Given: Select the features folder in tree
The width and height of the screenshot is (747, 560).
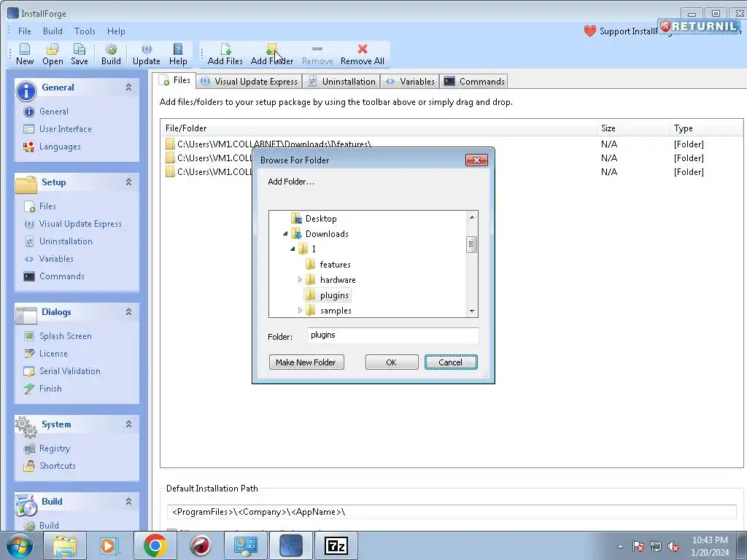Looking at the screenshot, I should (335, 265).
